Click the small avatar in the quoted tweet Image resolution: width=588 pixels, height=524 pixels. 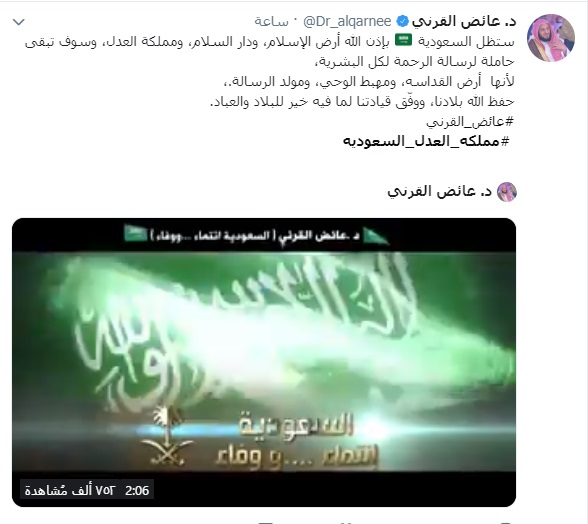(x=507, y=192)
